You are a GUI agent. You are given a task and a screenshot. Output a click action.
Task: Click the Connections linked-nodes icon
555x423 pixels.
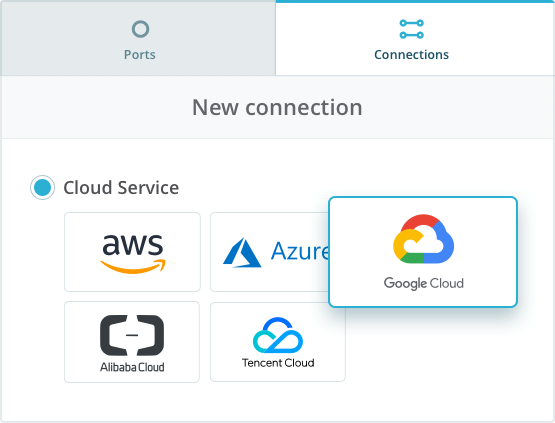tap(411, 29)
